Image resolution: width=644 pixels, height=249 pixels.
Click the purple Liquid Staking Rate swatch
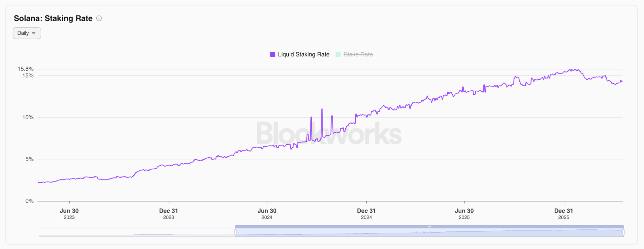pyautogui.click(x=273, y=54)
